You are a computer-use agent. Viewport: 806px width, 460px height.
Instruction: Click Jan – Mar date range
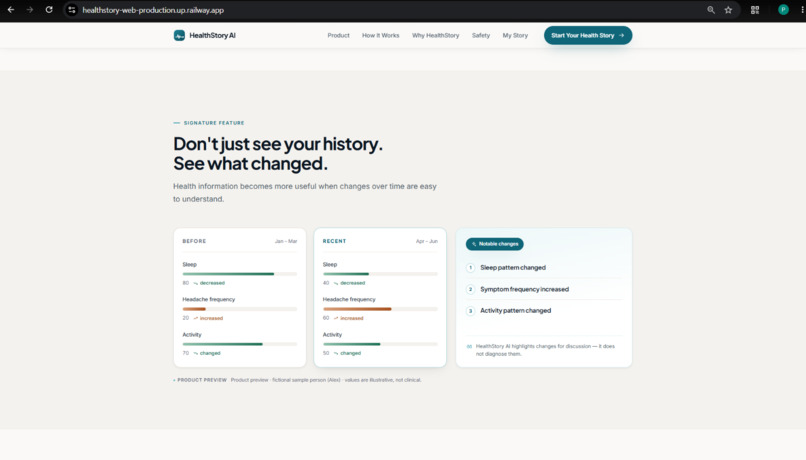tap(286, 241)
